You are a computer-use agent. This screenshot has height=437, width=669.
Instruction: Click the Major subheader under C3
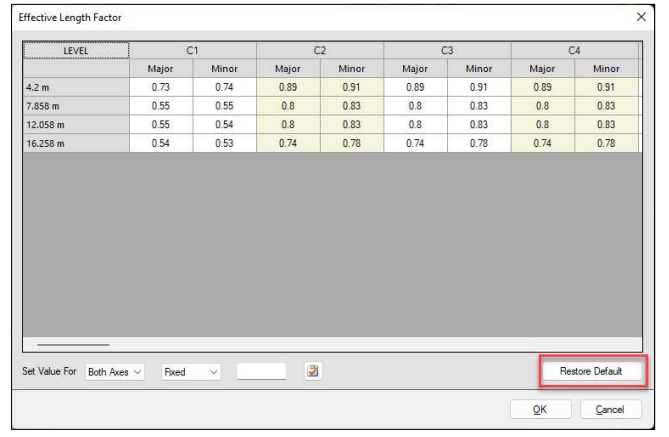pyautogui.click(x=415, y=69)
